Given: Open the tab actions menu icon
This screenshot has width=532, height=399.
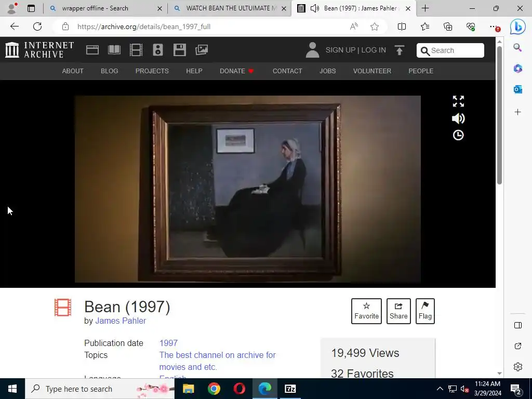Looking at the screenshot, I should click(31, 8).
